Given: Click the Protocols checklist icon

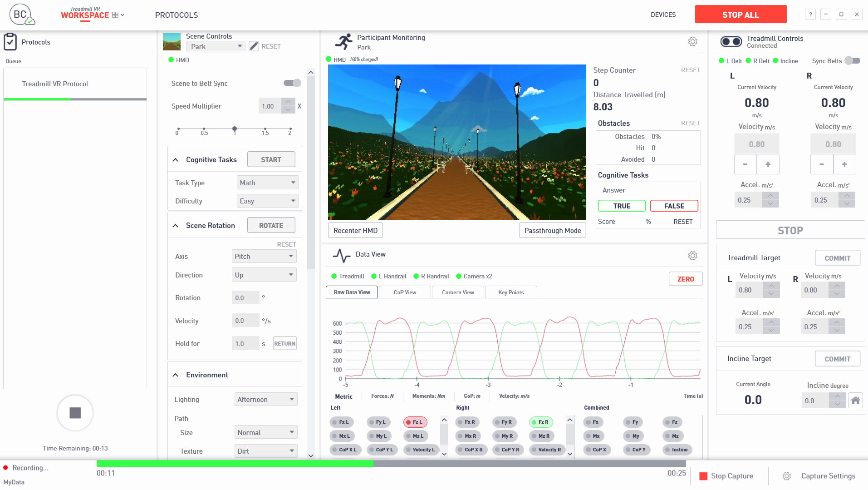Looking at the screenshot, I should click(10, 41).
